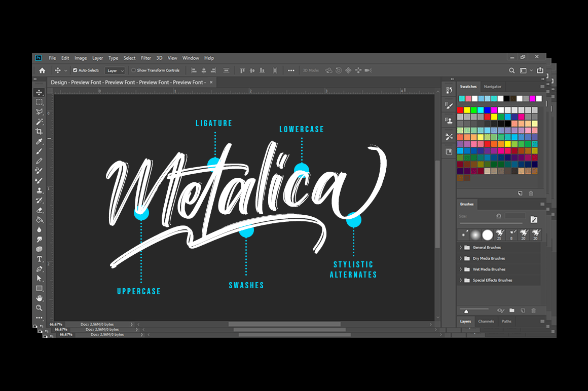Image resolution: width=588 pixels, height=391 pixels.
Task: Select the Rectangular Marquee tool
Action: click(x=39, y=102)
